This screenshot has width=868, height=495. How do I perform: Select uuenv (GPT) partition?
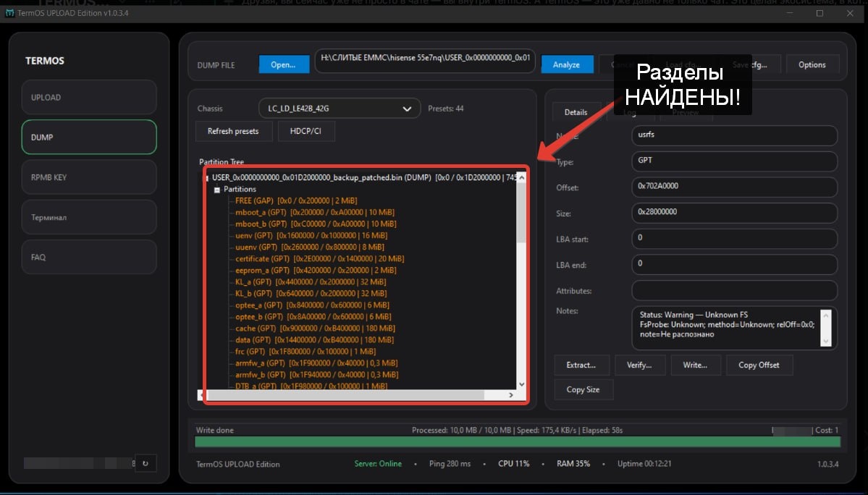[309, 247]
